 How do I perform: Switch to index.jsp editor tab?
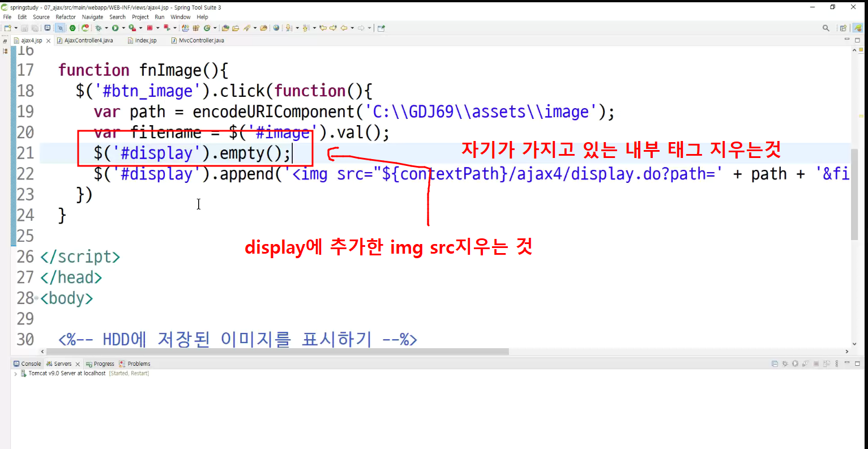[x=143, y=41]
